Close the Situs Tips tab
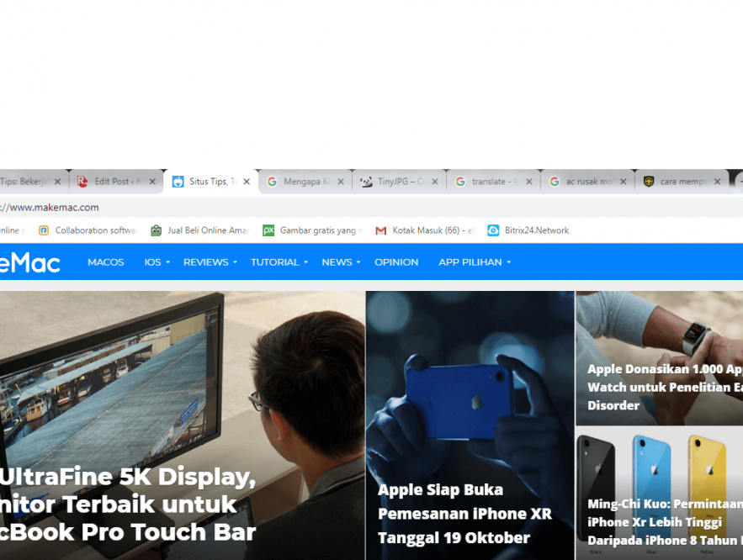Screen dimensions: 743x560 [x=247, y=182]
